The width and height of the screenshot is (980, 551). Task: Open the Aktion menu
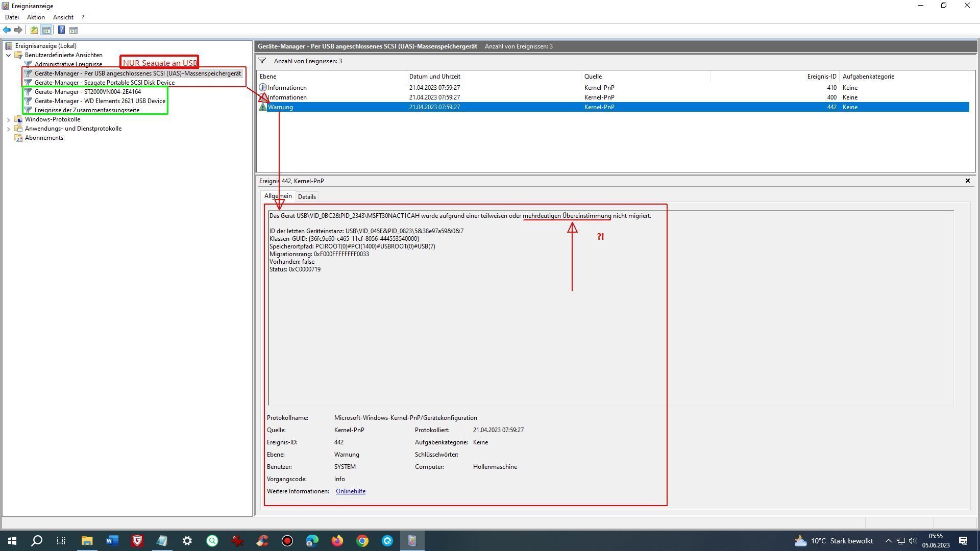pos(36,17)
